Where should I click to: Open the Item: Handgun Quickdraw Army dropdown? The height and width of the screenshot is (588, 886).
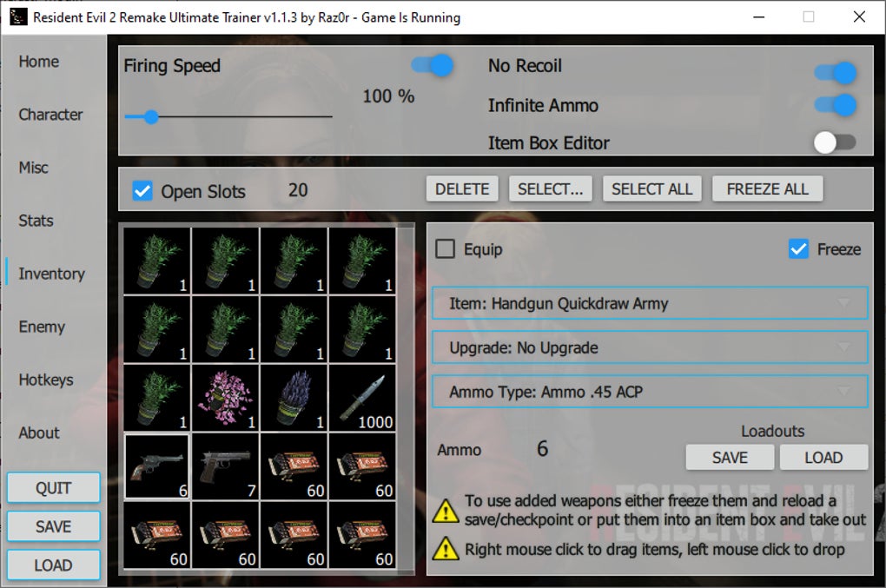[x=650, y=303]
